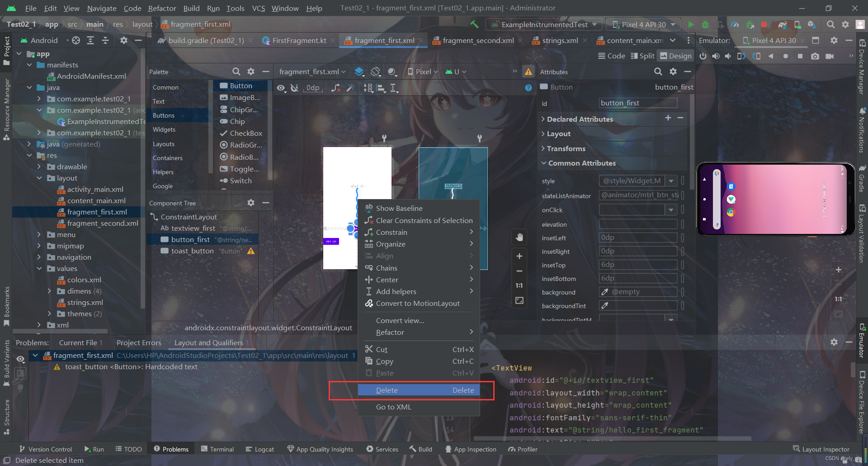This screenshot has width=868, height=466.
Task: Open the Android project view dropdown
Action: (44, 40)
